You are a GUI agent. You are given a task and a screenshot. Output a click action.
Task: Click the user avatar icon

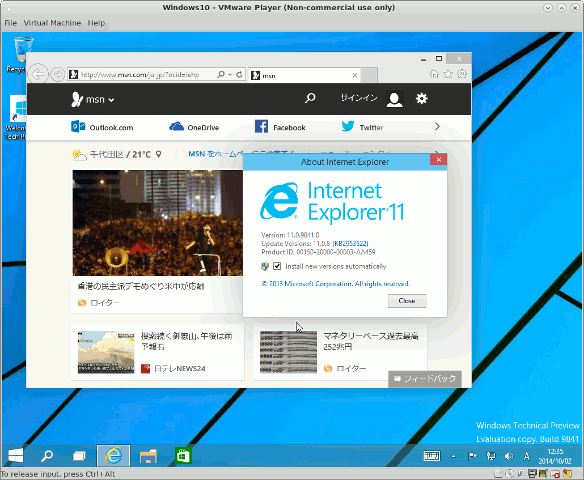[394, 99]
